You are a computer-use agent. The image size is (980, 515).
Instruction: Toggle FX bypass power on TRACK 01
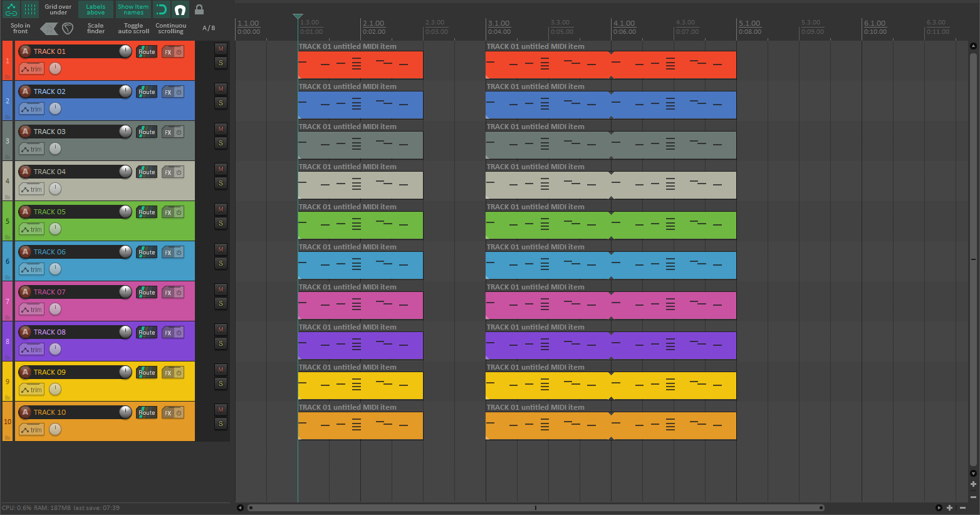coord(179,52)
